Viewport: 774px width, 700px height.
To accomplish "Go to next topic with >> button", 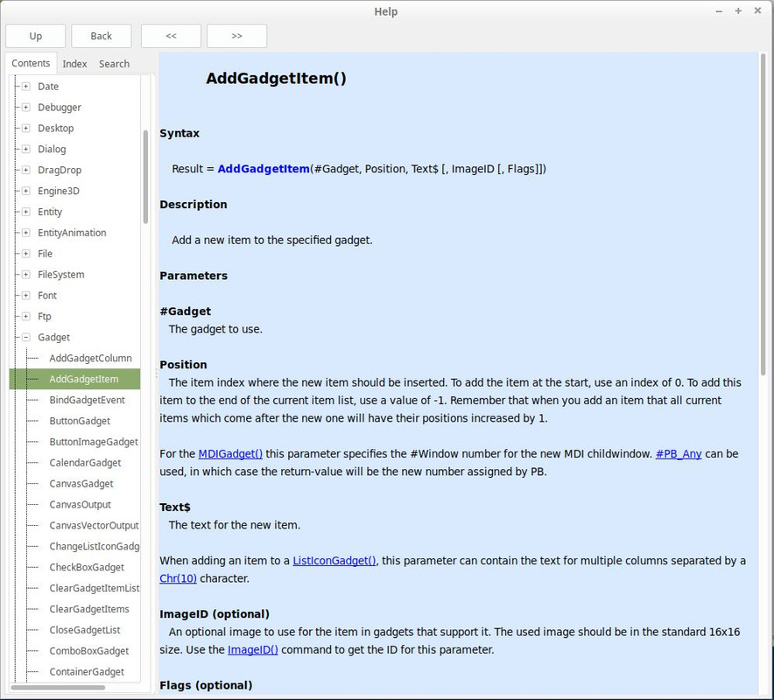I will point(237,36).
